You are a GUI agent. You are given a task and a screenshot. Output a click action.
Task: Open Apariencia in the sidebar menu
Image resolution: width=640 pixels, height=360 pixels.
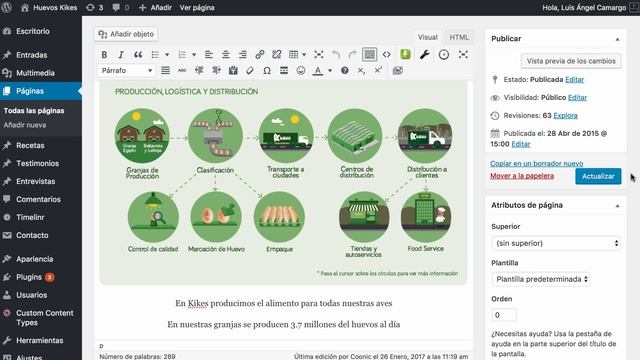pyautogui.click(x=41, y=259)
